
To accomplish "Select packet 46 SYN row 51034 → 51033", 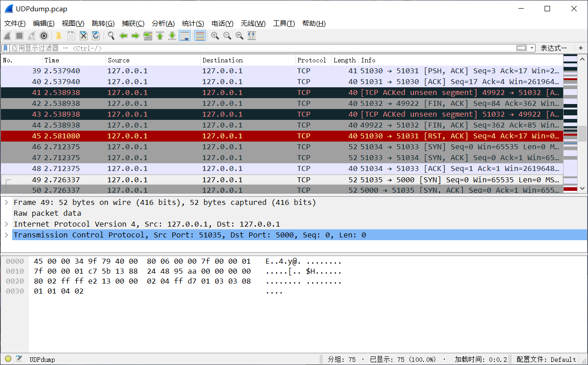I will tap(282, 147).
